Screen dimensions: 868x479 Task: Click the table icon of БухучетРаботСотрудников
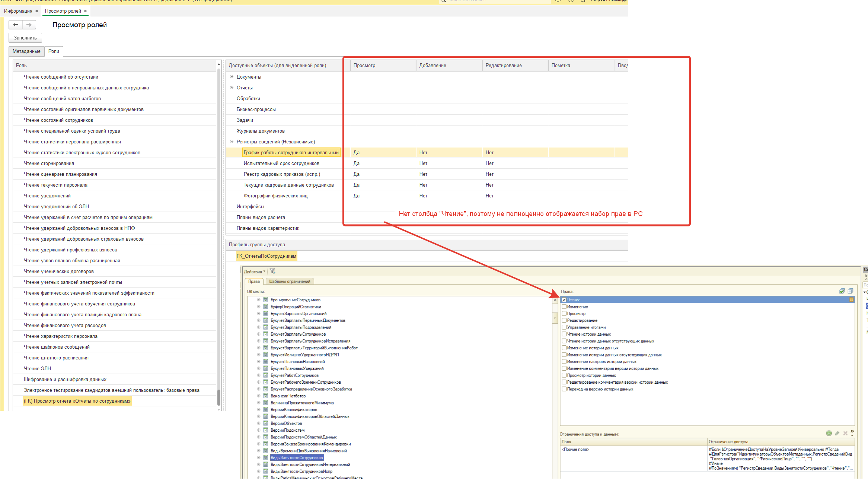(x=266, y=375)
